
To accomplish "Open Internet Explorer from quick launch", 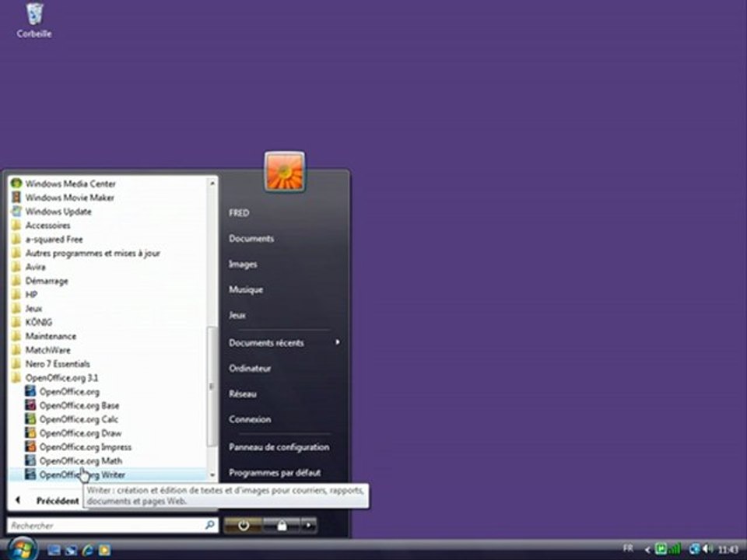I will point(88,551).
